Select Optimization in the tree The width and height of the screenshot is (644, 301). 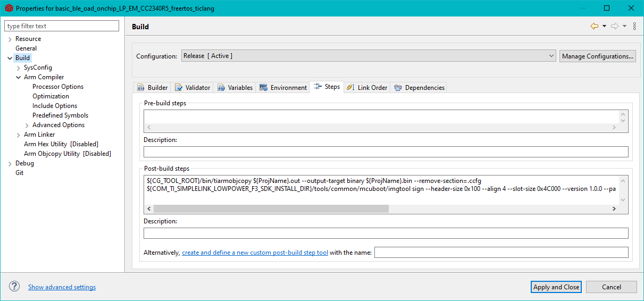click(51, 96)
